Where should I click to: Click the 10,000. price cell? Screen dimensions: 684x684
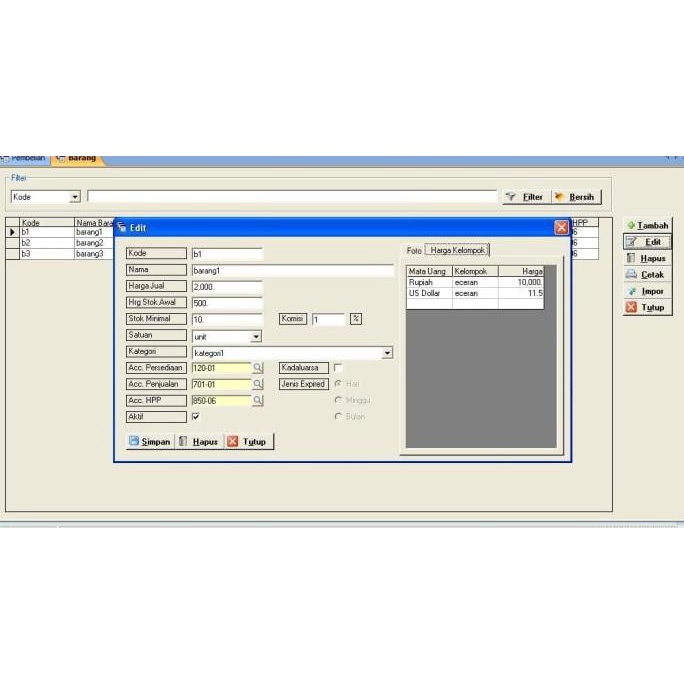coord(521,282)
